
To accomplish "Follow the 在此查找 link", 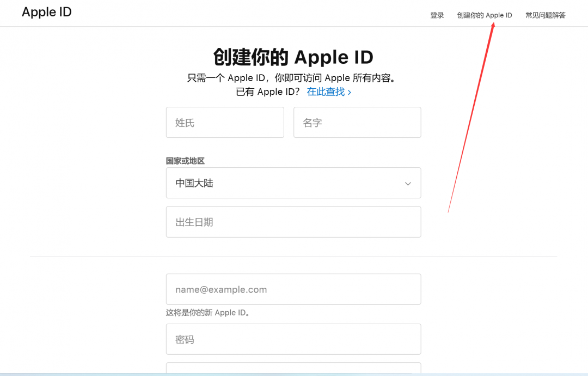I will coord(329,92).
